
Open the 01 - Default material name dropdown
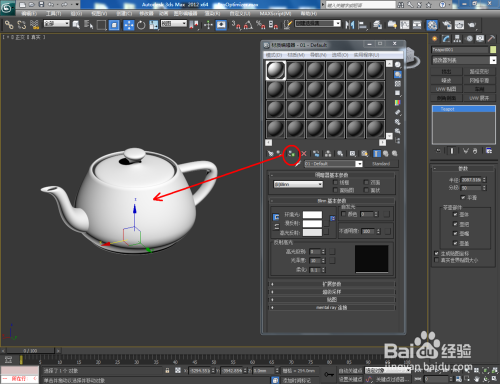coord(333,164)
